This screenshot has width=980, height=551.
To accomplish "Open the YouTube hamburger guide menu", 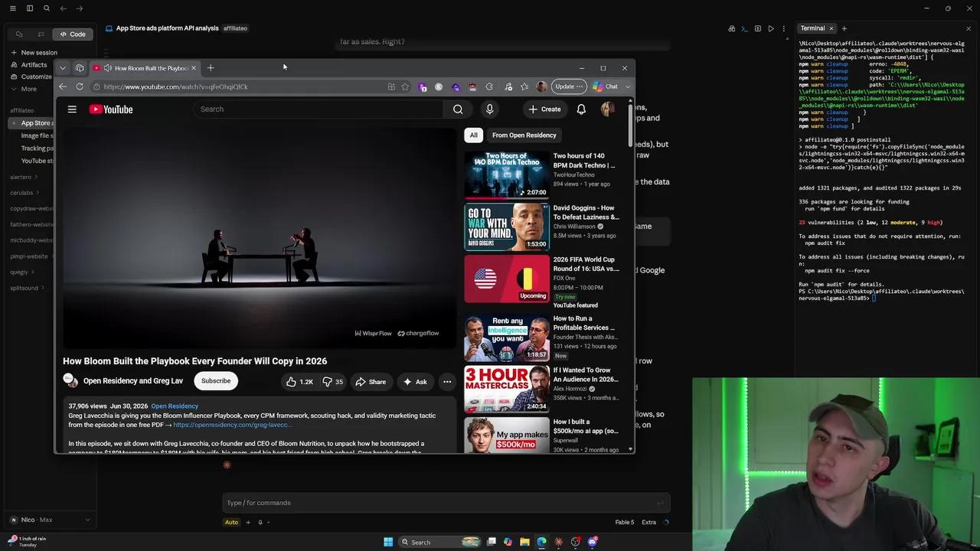I will 72,109.
